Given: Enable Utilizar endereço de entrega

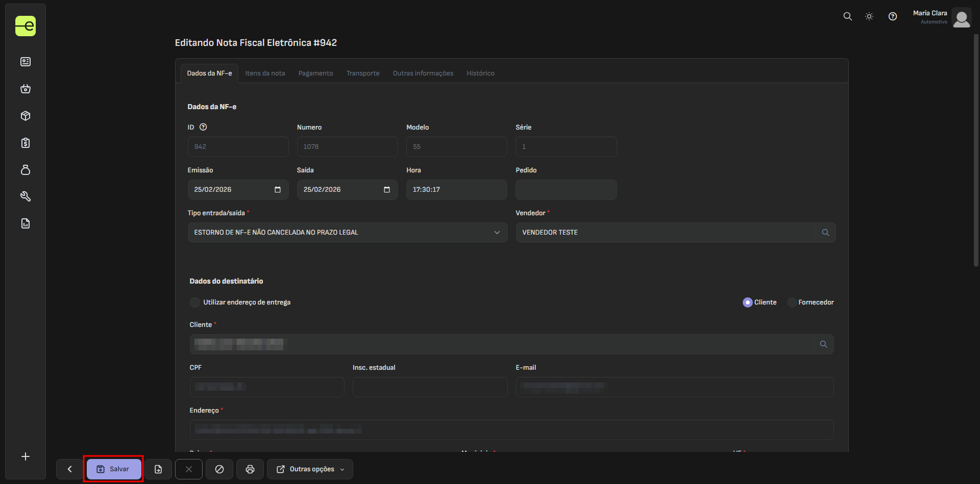Looking at the screenshot, I should (195, 302).
